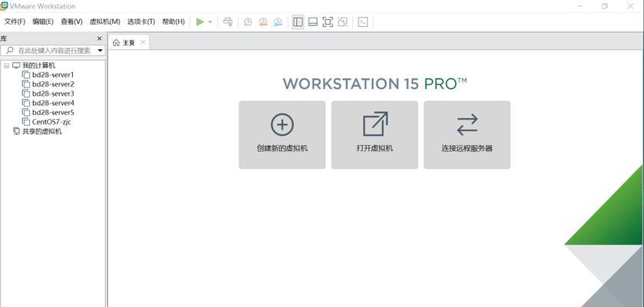Open the power options dropdown arrow
Image resolution: width=644 pixels, height=307 pixels.
210,22
